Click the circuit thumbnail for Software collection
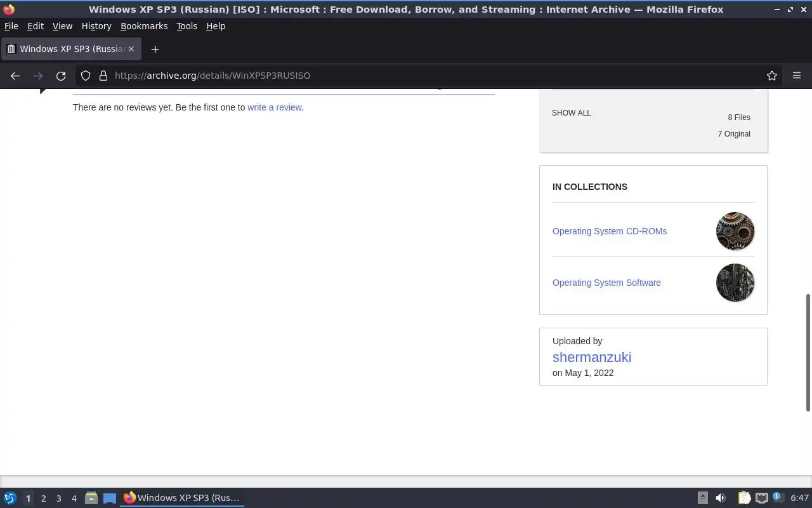The height and width of the screenshot is (508, 812). click(x=735, y=283)
